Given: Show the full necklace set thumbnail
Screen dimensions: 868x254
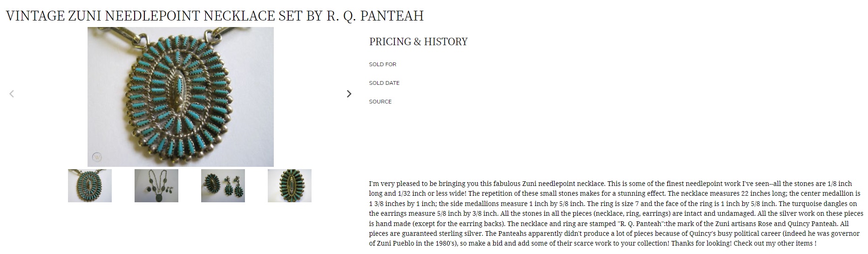Looking at the screenshot, I should click(x=156, y=185).
